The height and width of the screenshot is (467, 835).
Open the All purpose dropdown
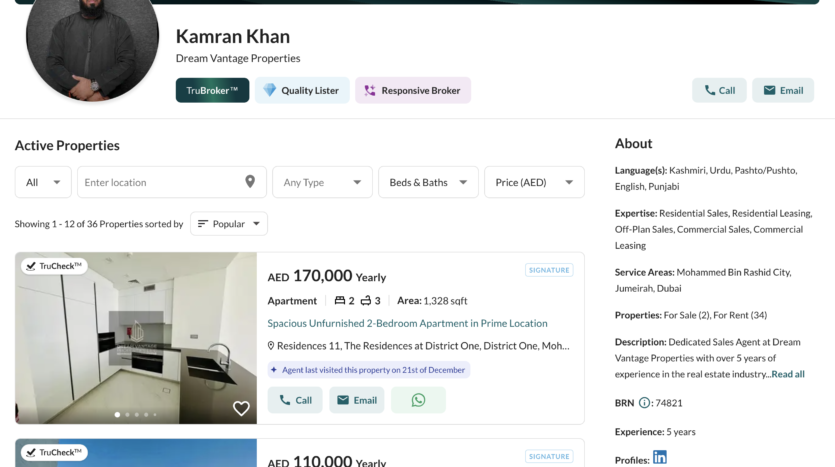(x=43, y=182)
